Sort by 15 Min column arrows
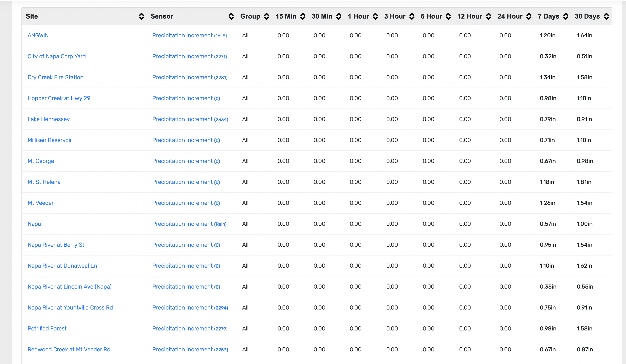This screenshot has height=364, width=626. (303, 16)
